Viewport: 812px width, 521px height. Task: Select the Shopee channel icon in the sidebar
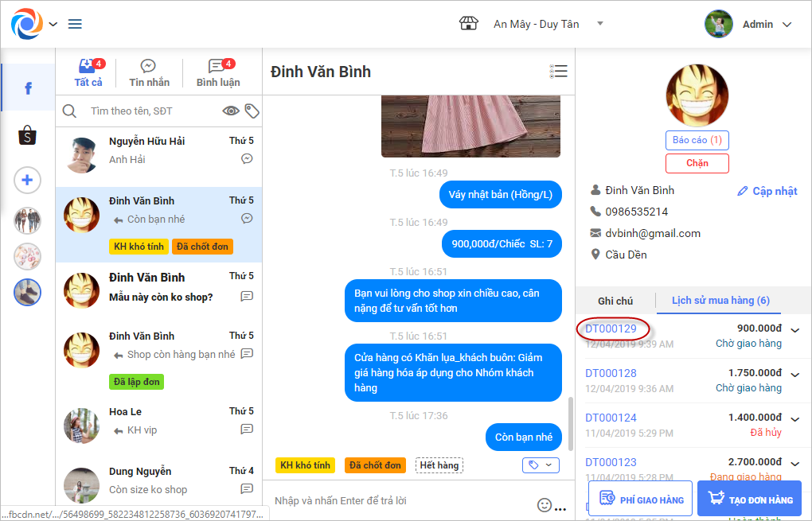27,135
